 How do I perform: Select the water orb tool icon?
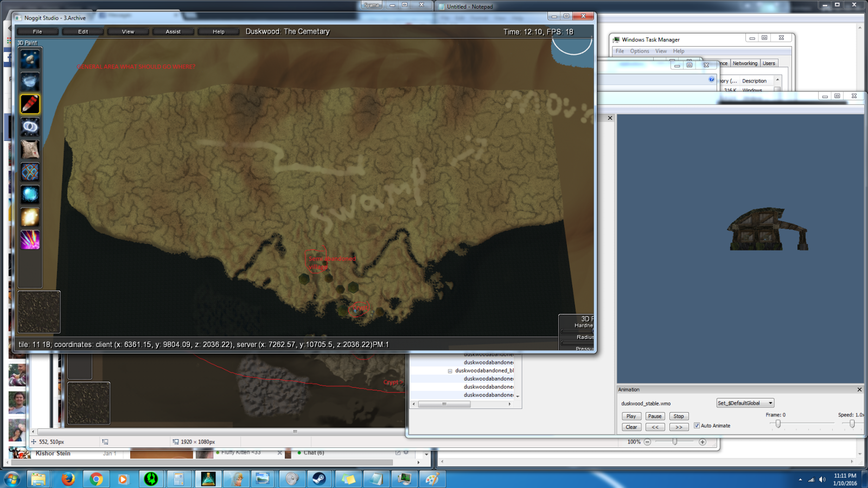[x=30, y=194]
